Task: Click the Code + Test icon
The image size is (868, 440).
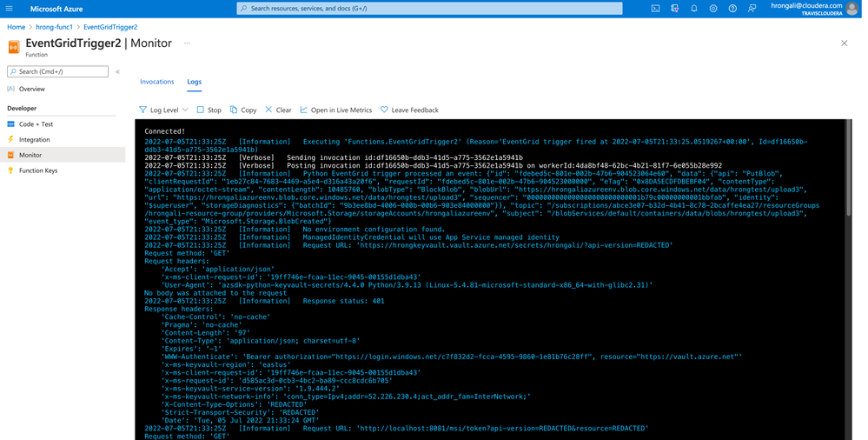Action: pyautogui.click(x=11, y=124)
